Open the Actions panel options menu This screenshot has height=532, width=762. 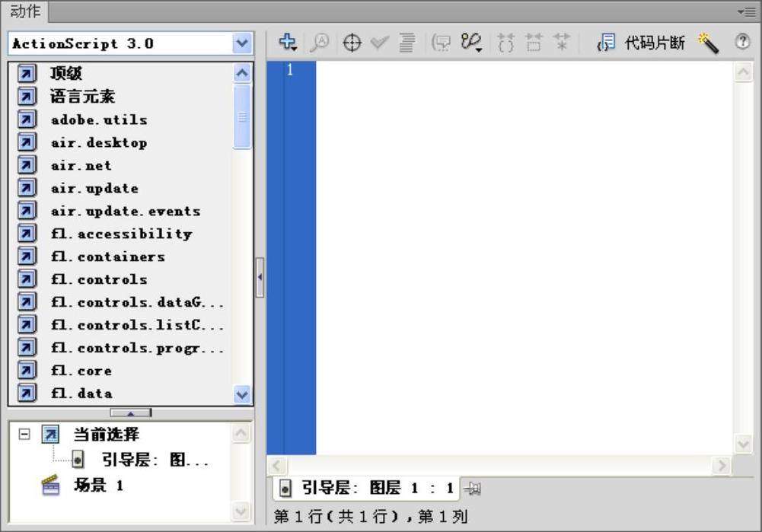(746, 11)
